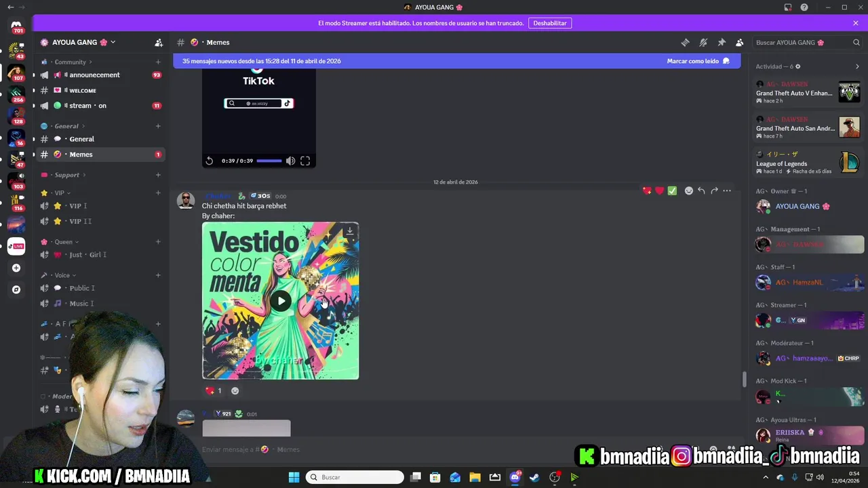This screenshot has height=488, width=868.
Task: Open the announecement channel
Action: [101, 75]
